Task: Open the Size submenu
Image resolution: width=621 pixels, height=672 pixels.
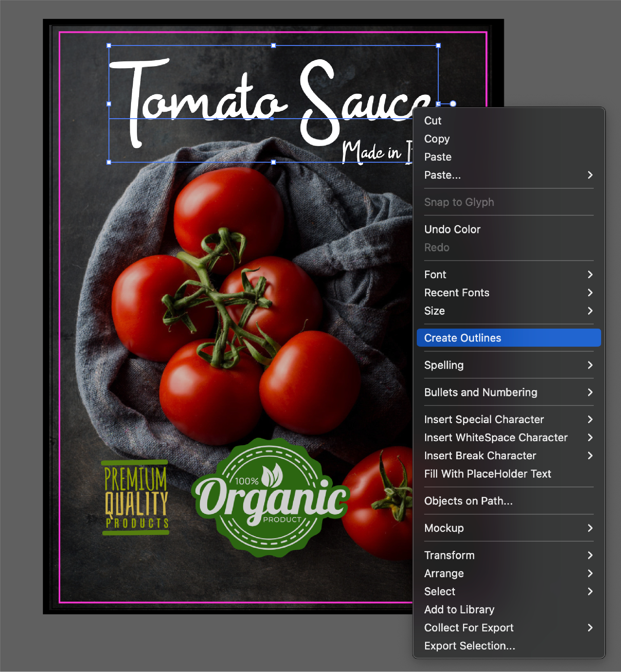Action: 435,311
